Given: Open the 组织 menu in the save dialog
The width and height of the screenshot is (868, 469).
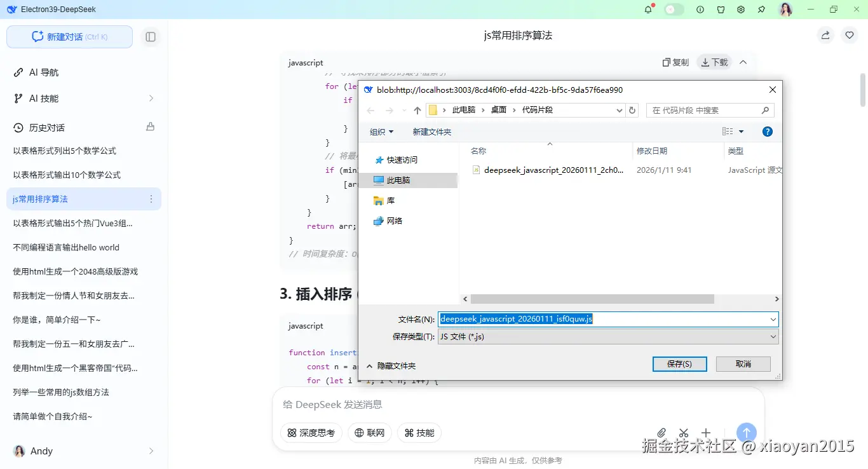Looking at the screenshot, I should tap(381, 132).
